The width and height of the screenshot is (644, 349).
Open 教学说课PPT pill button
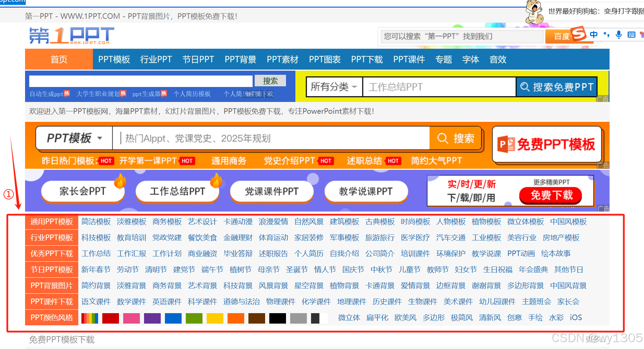366,191
